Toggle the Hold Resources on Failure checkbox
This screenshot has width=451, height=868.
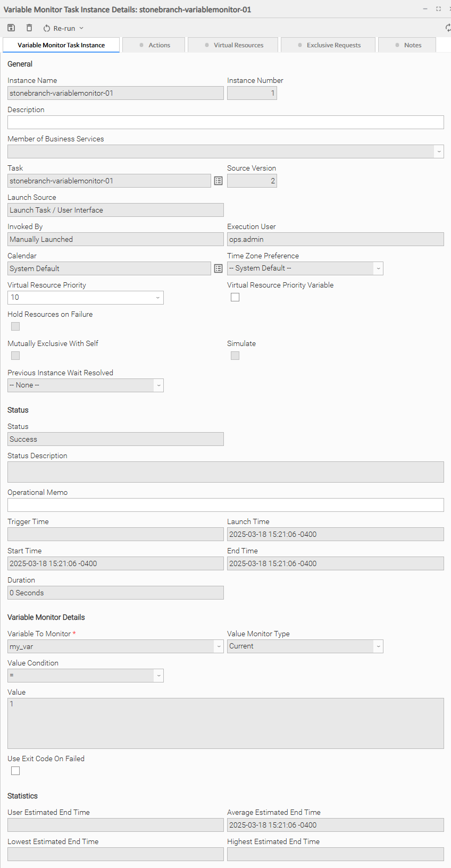click(15, 327)
